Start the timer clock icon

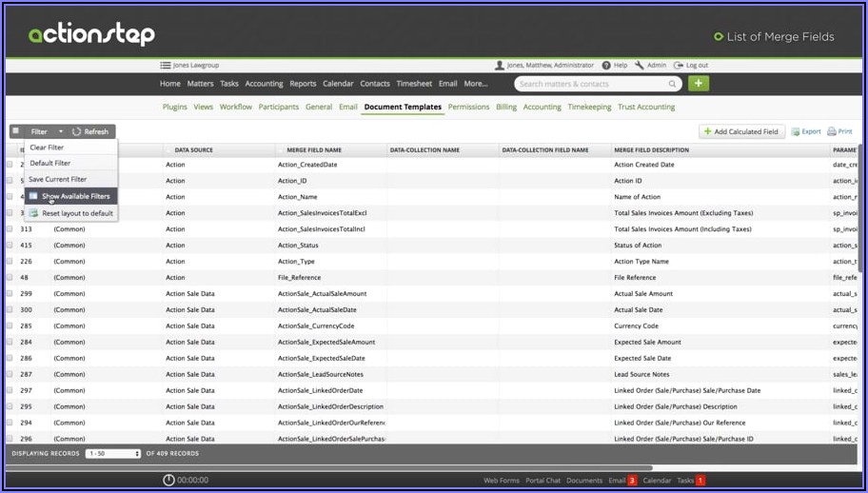pos(169,481)
